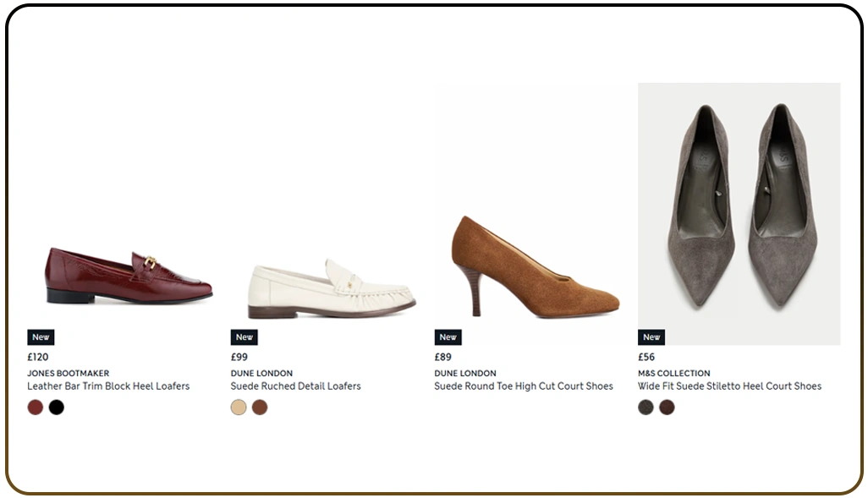Image resolution: width=868 pixels, height=498 pixels.
Task: Select burgundy swatch for Jones Bootmaker loafers
Action: [35, 408]
